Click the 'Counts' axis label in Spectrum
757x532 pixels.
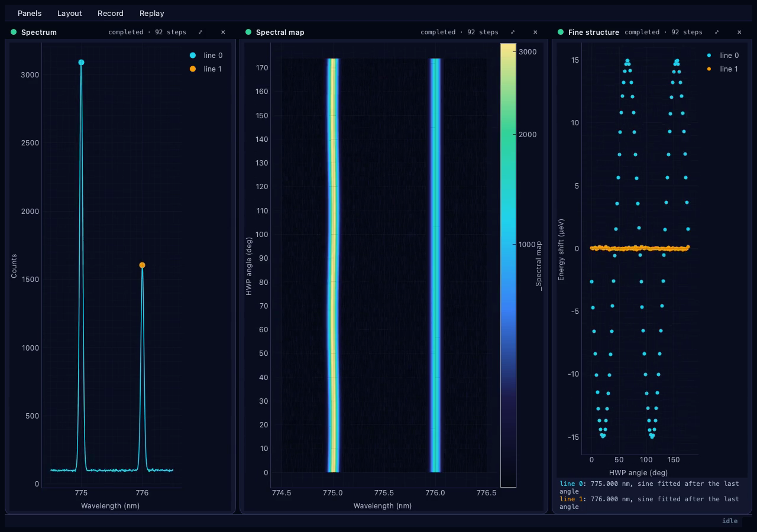pos(14,266)
